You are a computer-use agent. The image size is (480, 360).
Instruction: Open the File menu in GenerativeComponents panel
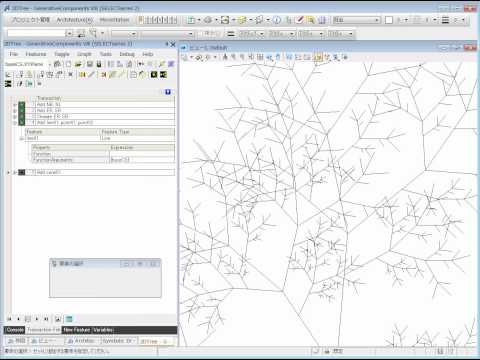[x=14, y=54]
